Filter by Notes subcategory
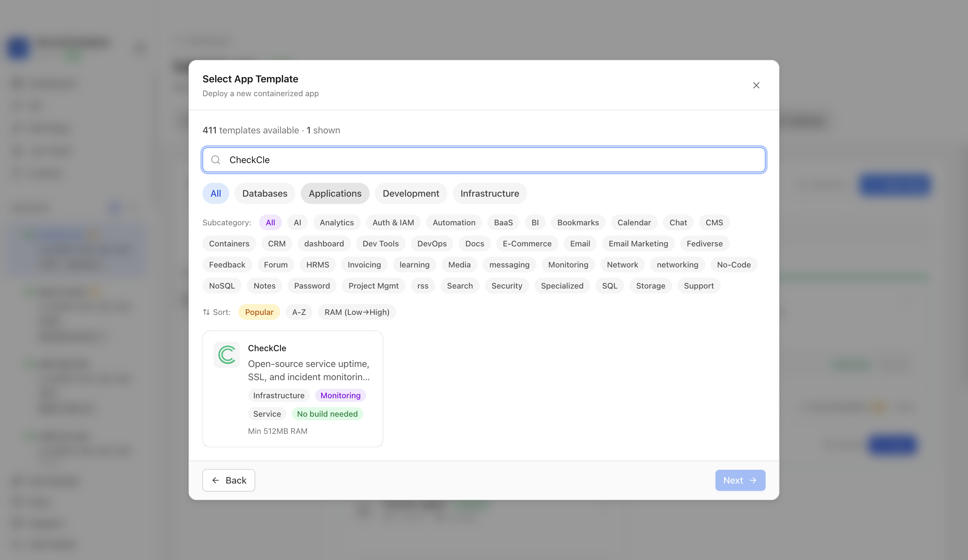The image size is (968, 560). pyautogui.click(x=264, y=286)
